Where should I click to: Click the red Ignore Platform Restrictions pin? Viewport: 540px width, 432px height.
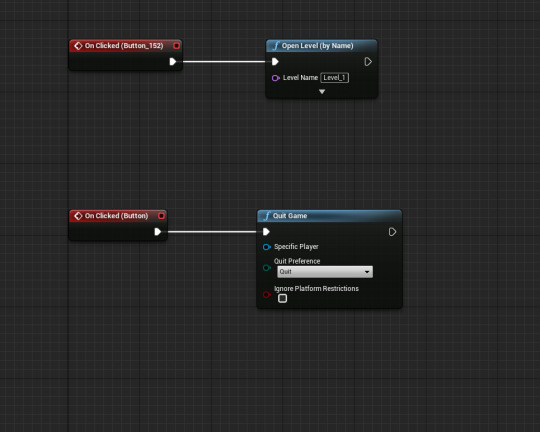267,295
